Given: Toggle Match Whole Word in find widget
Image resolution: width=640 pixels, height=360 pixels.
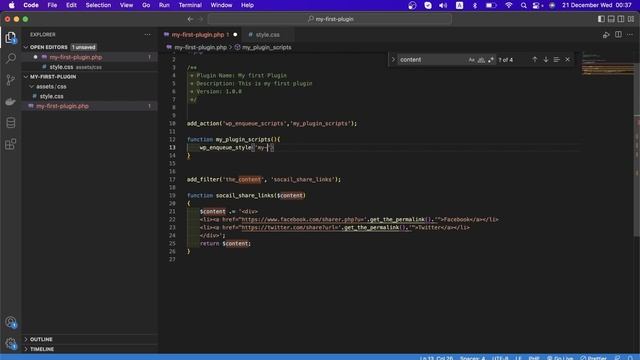Looking at the screenshot, I should click(481, 60).
